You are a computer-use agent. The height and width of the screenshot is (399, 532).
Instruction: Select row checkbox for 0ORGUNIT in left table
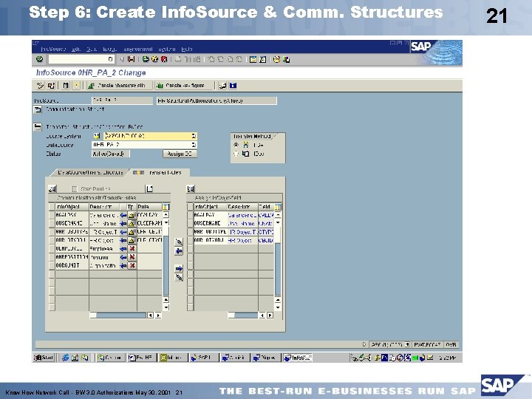tap(52, 265)
